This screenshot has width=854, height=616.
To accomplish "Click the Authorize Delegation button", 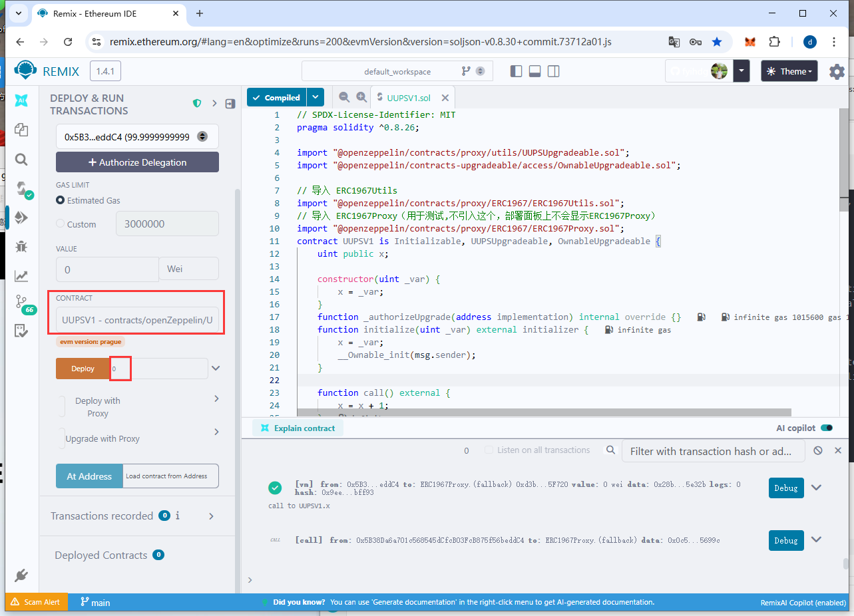I will [x=137, y=162].
